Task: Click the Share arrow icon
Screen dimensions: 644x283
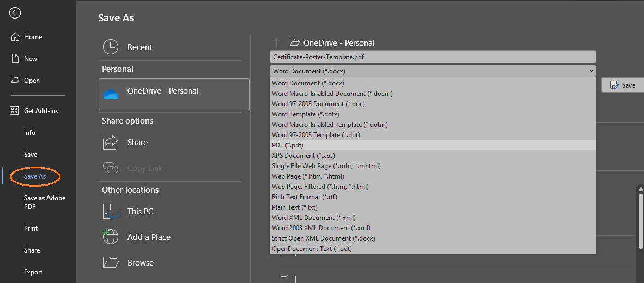Action: point(111,143)
